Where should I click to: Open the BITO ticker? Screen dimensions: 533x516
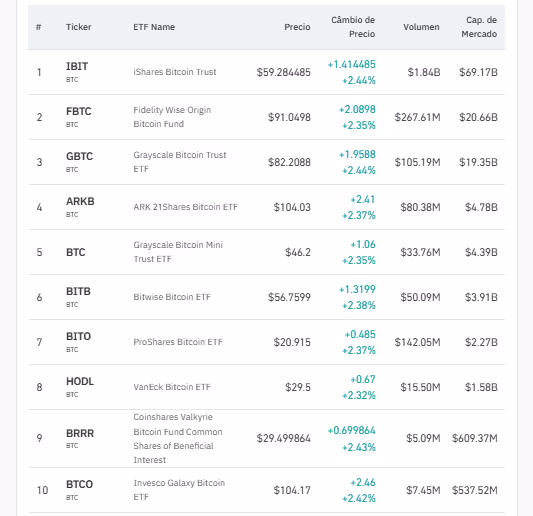[x=79, y=336]
